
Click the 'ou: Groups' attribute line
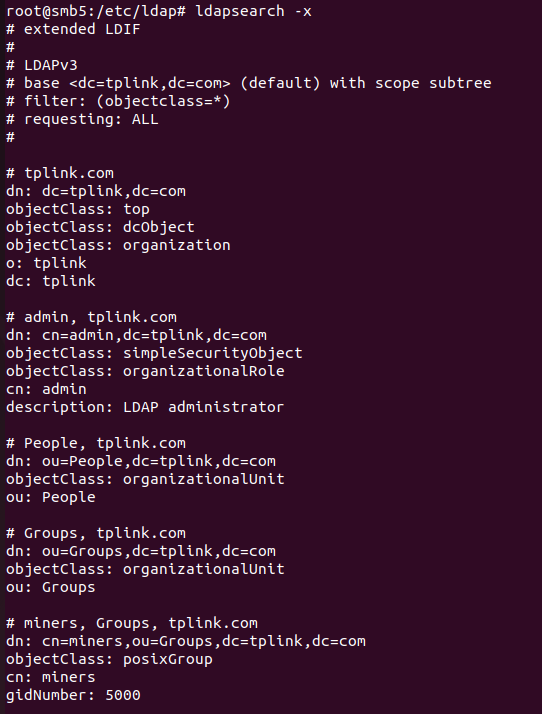[x=51, y=587]
